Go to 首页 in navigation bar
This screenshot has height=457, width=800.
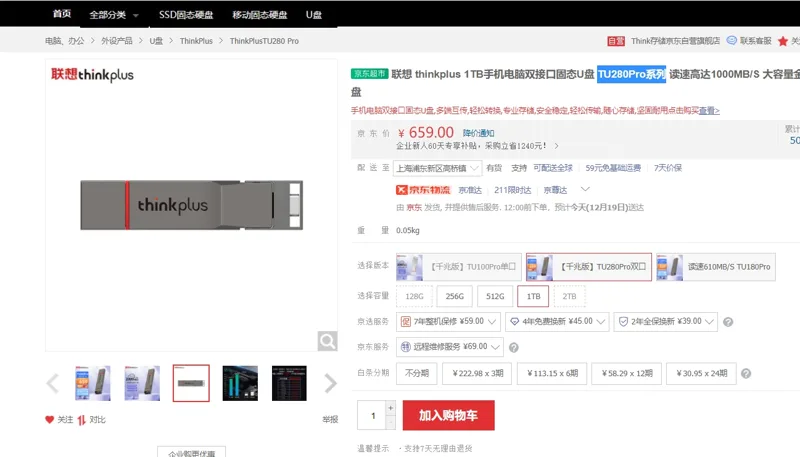point(62,14)
